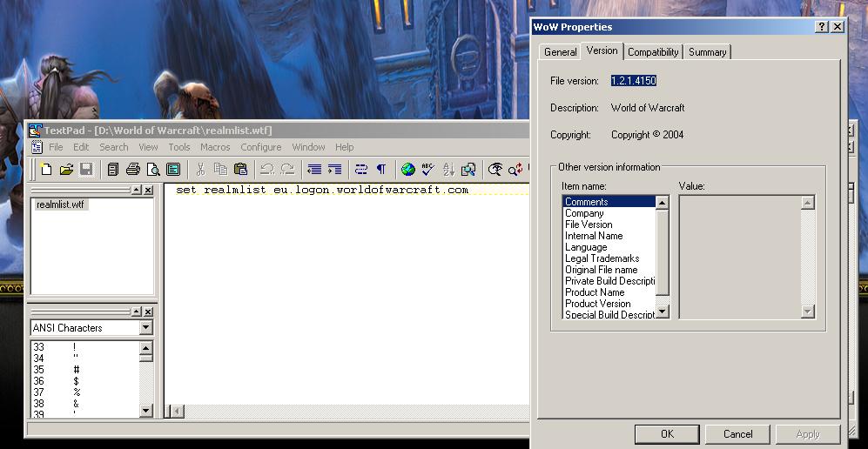Create a new document in TextPad toolbar
Viewport: 868px width, 449px height.
pyautogui.click(x=46, y=169)
